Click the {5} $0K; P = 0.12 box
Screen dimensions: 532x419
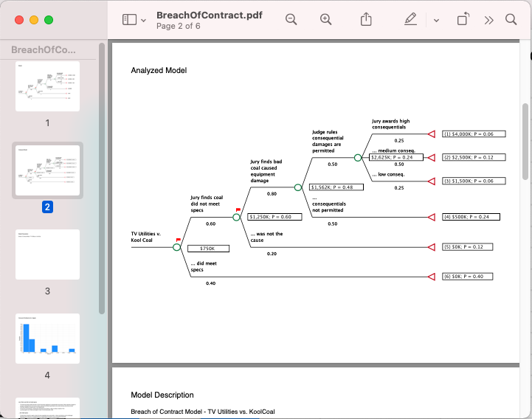468,246
